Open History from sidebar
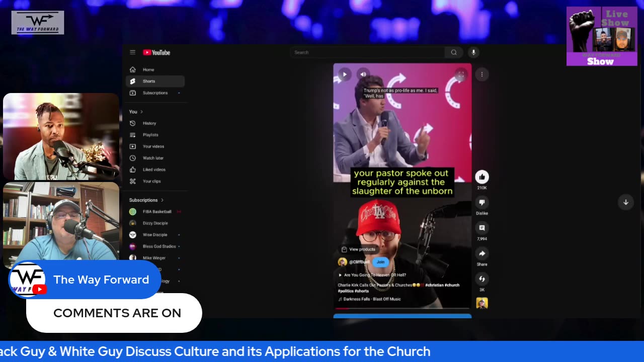Viewport: 644px width, 362px height. coord(155,123)
